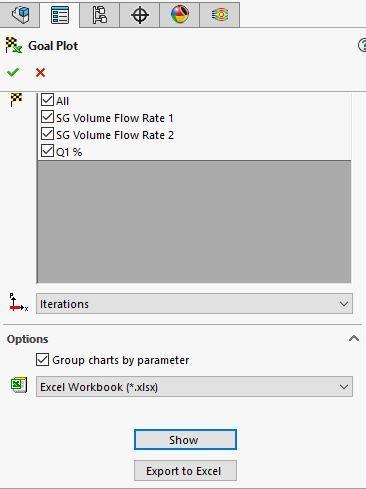Screen dimensions: 366x489
Task: Click the Show button
Action: coord(185,440)
